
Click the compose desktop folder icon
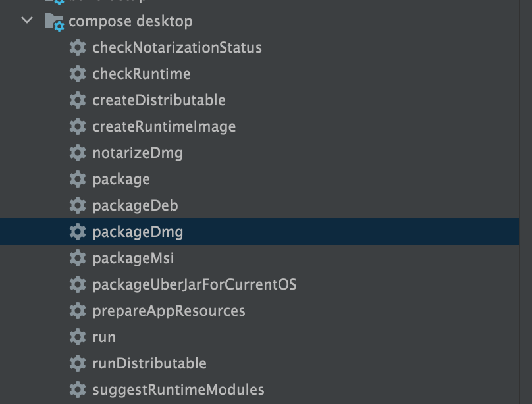coord(54,22)
